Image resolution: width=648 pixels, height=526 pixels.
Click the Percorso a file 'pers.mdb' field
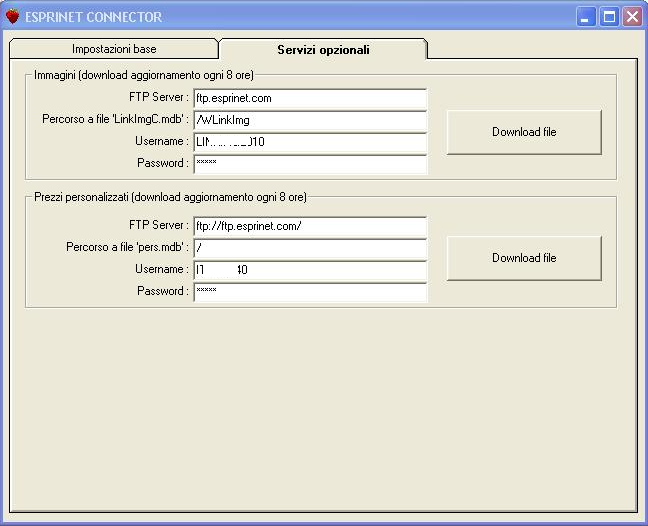click(x=310, y=248)
